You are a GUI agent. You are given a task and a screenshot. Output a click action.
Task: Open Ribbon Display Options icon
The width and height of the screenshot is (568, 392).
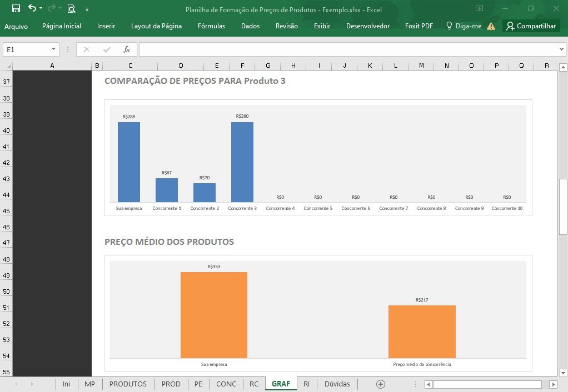point(479,8)
